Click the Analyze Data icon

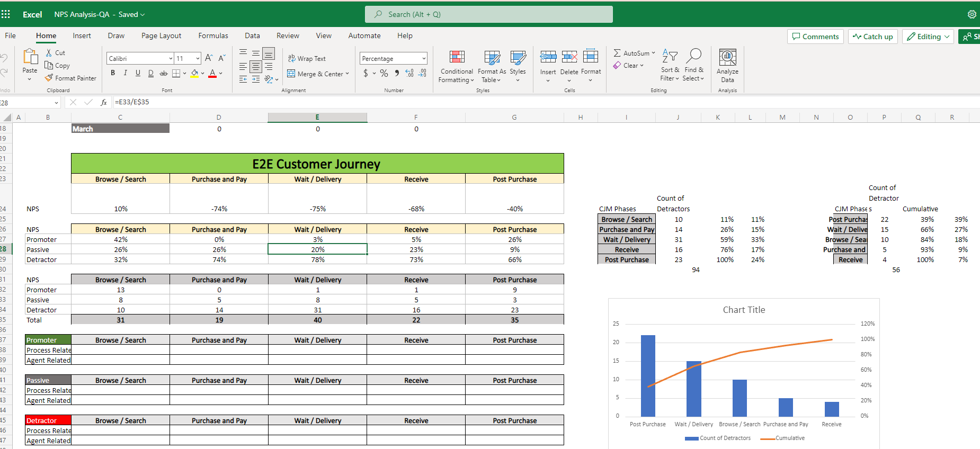pos(727,58)
